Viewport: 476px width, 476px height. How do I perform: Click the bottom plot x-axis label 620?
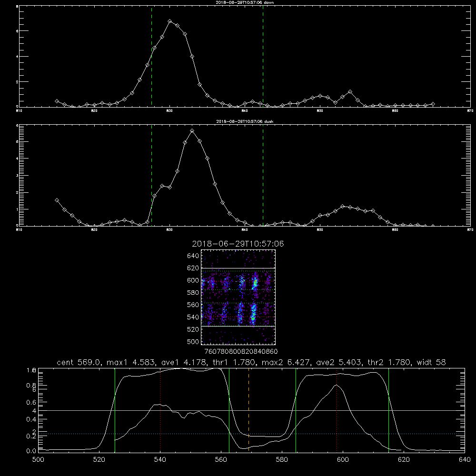(x=404, y=460)
